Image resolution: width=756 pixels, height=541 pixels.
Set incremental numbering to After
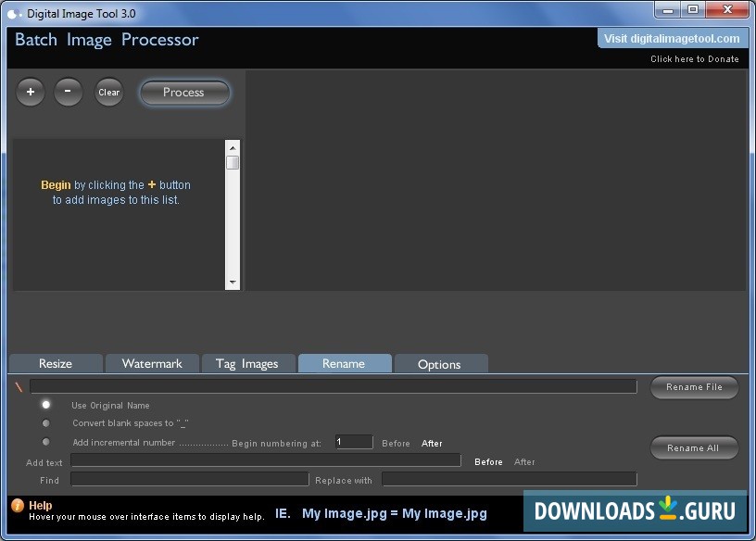(x=432, y=443)
